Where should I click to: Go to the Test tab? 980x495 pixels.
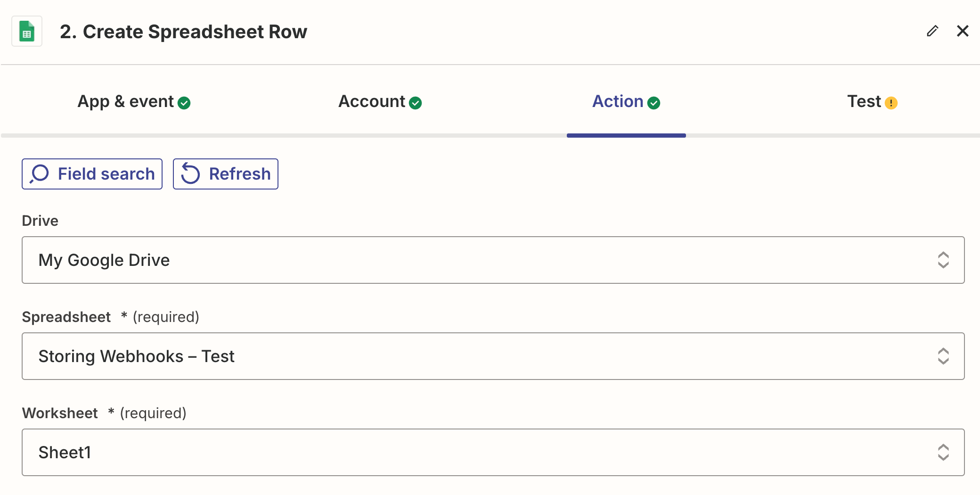(x=864, y=102)
